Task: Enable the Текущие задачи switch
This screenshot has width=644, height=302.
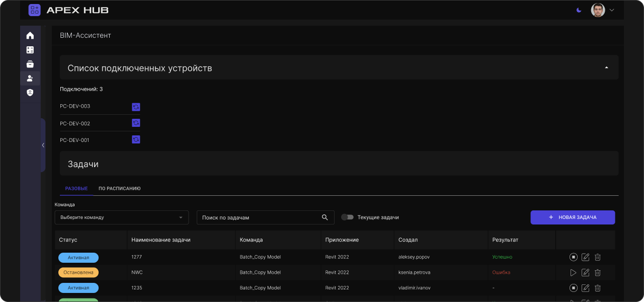Action: (x=347, y=217)
